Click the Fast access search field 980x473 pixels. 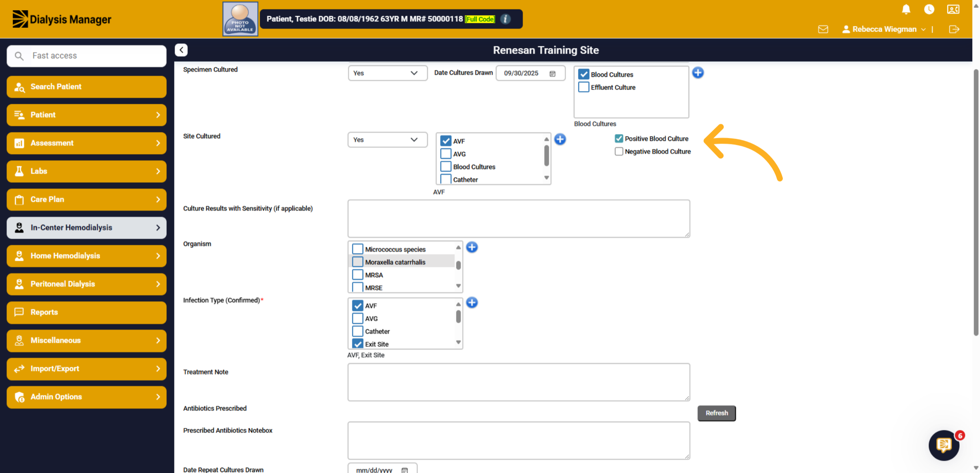[x=87, y=56]
